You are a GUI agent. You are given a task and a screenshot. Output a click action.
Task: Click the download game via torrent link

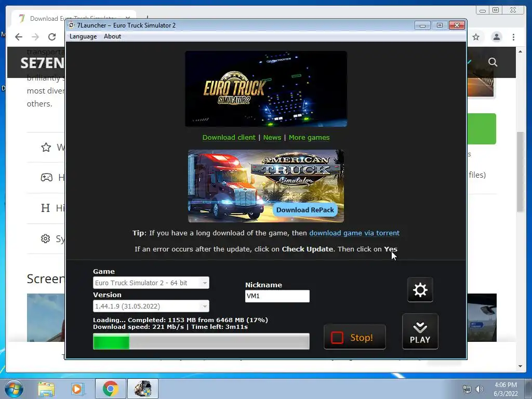(x=354, y=233)
